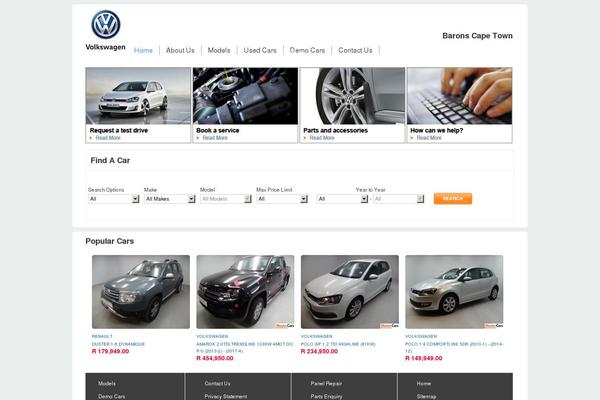
Task: Click the R 179,949.00 price
Action: [110, 351]
